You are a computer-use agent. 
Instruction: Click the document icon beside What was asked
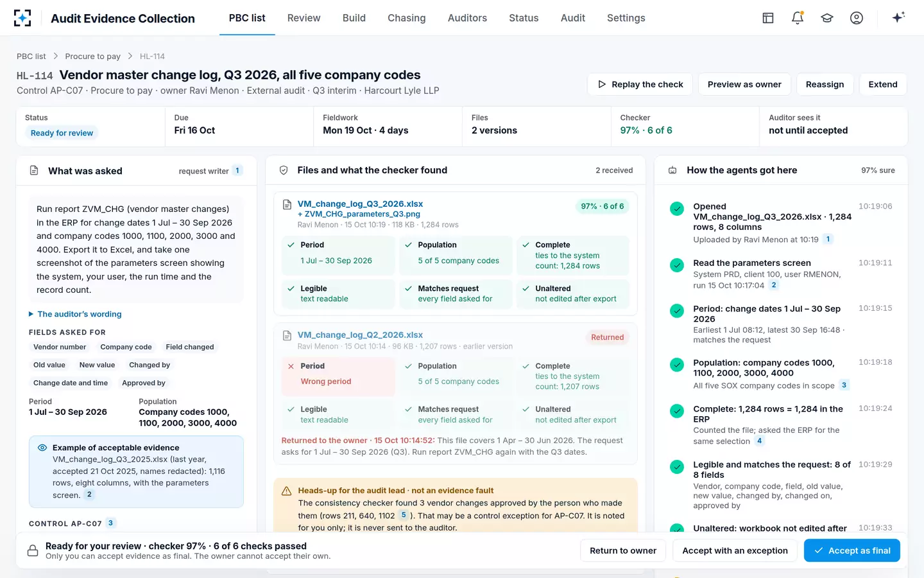pyautogui.click(x=34, y=171)
